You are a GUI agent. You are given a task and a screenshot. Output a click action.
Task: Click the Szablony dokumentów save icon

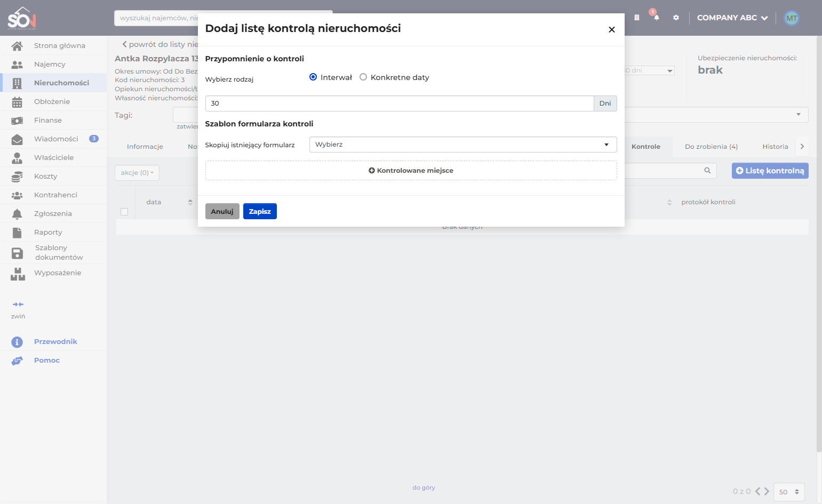pos(17,253)
